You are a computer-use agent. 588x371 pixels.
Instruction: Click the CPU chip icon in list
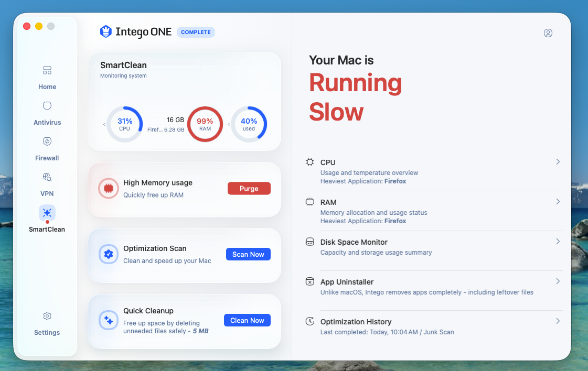310,162
